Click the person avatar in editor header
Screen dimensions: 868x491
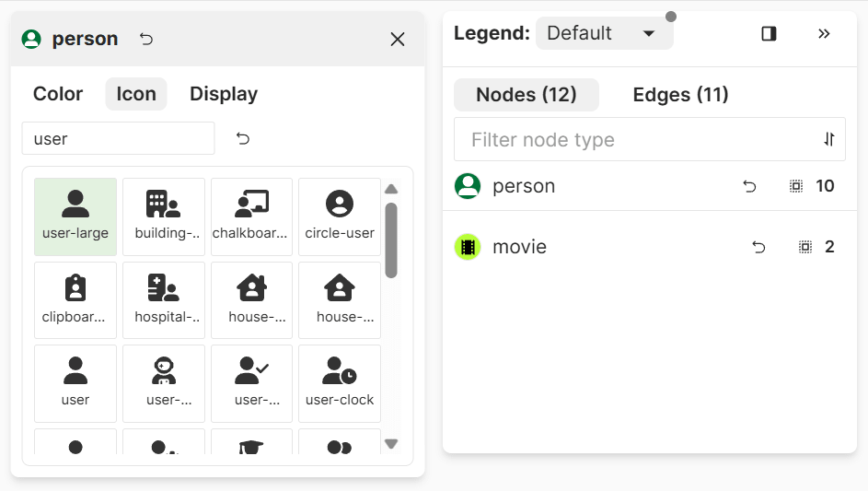[x=31, y=39]
